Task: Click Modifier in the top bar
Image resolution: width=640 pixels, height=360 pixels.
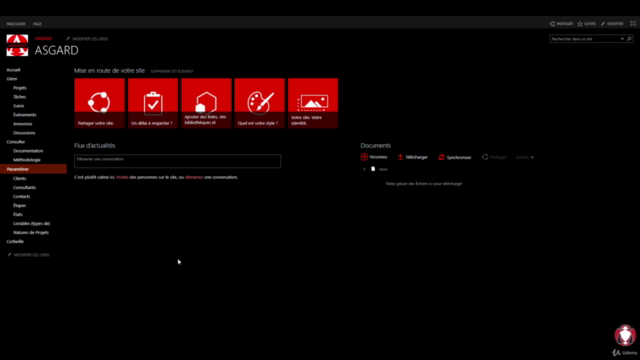Action: pyautogui.click(x=612, y=24)
